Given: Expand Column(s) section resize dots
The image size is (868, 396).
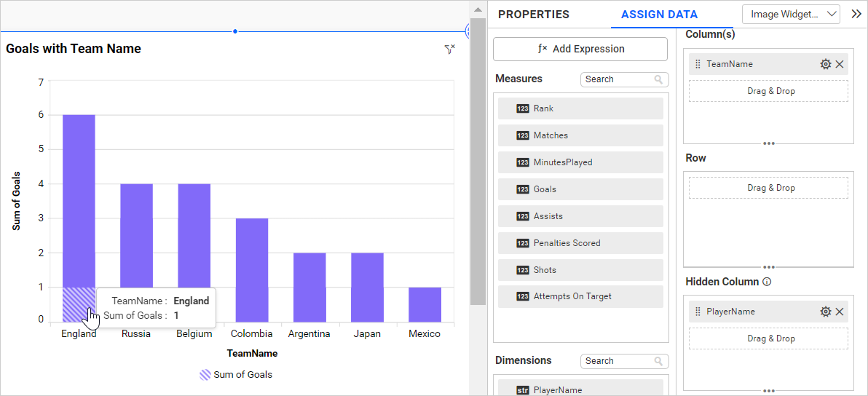Looking at the screenshot, I should 768,143.
